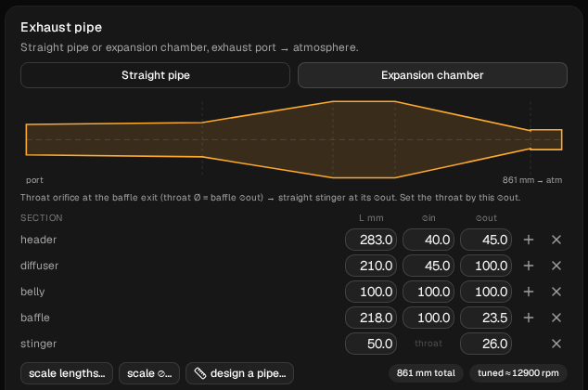This screenshot has width=588, height=390.
Task: Switch to the Straight pipe mode
Action: click(155, 75)
